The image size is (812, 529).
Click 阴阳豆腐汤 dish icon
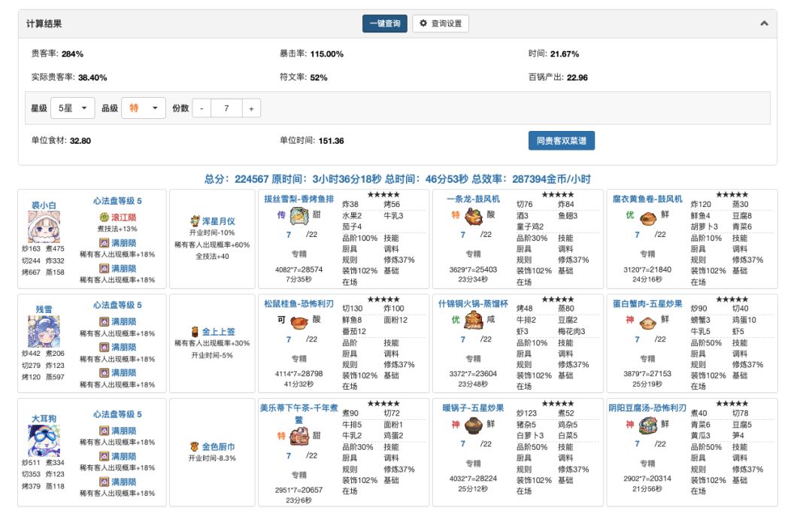point(648,425)
